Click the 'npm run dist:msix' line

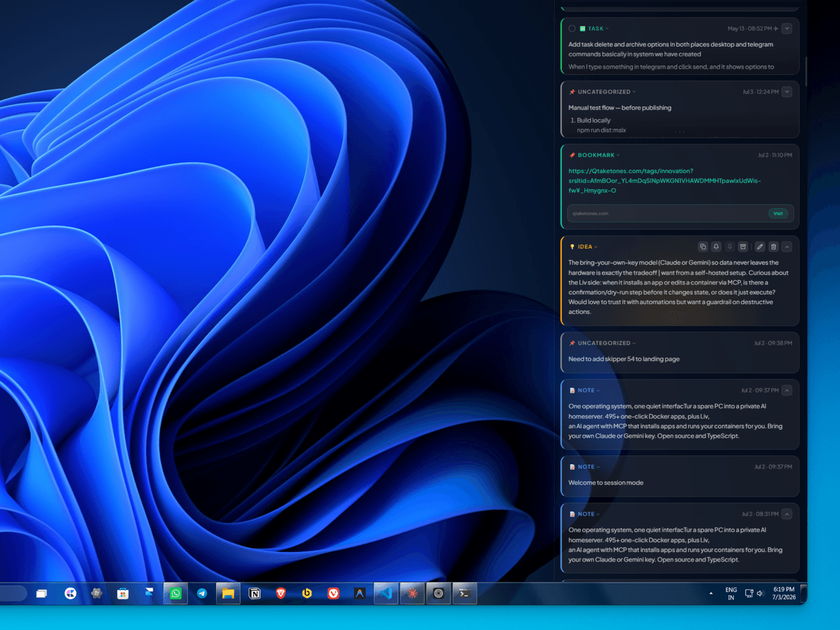pos(601,130)
